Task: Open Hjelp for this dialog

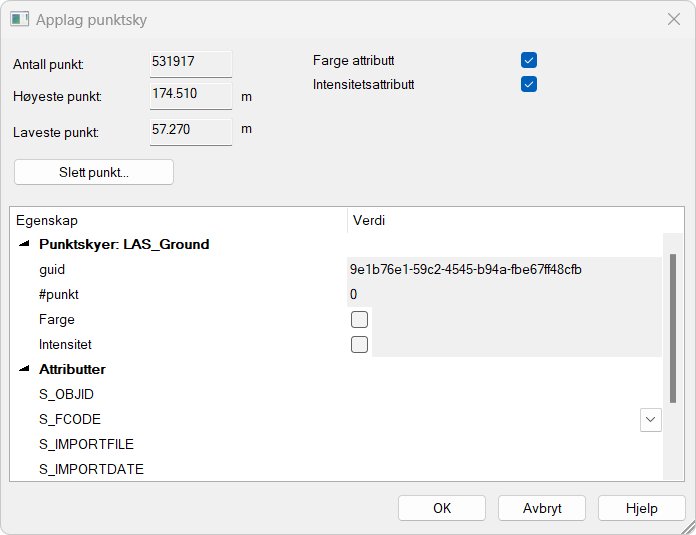Action: click(x=641, y=508)
